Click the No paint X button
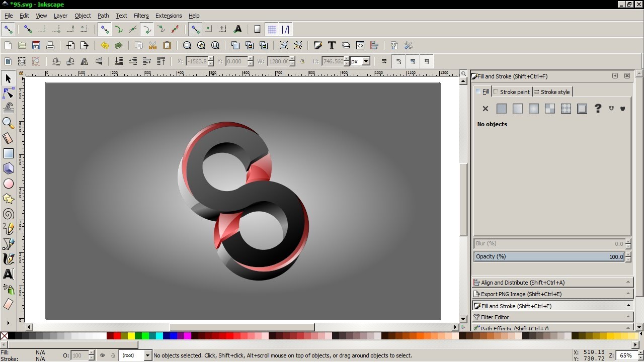The image size is (644, 362). pyautogui.click(x=486, y=108)
